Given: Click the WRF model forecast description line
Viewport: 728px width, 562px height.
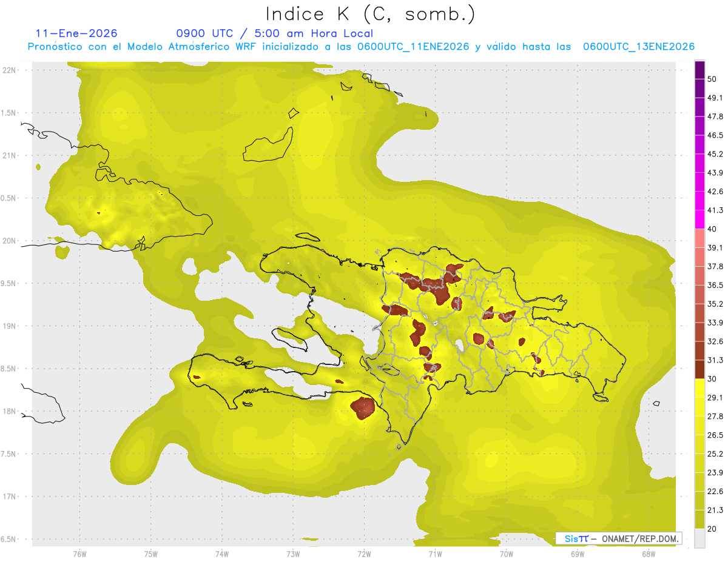Looking at the screenshot, I should [361, 47].
